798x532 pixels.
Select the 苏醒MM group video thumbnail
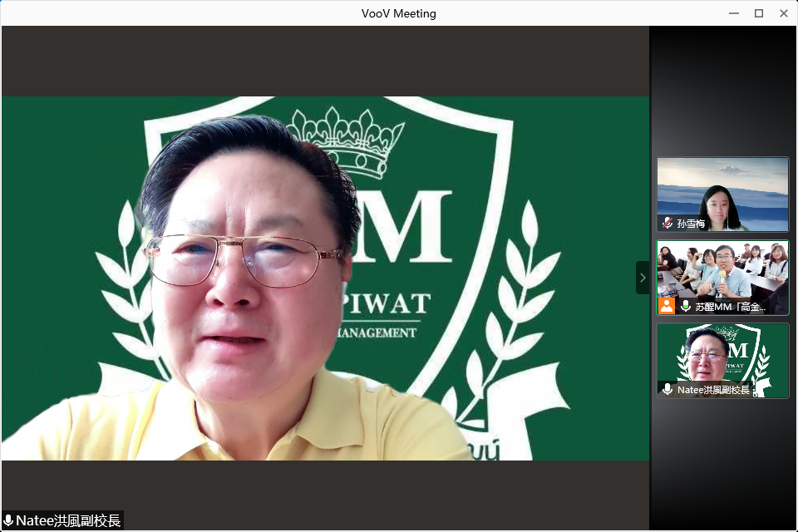click(x=722, y=278)
